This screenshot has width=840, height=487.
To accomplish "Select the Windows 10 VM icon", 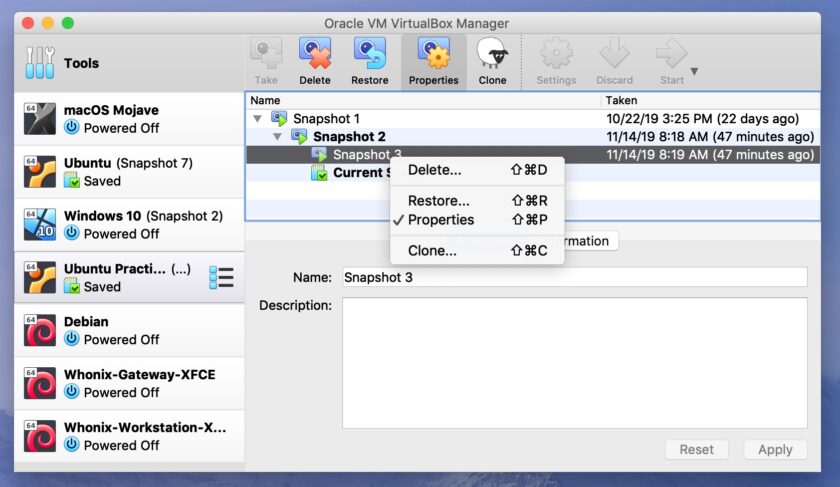I will click(40, 224).
